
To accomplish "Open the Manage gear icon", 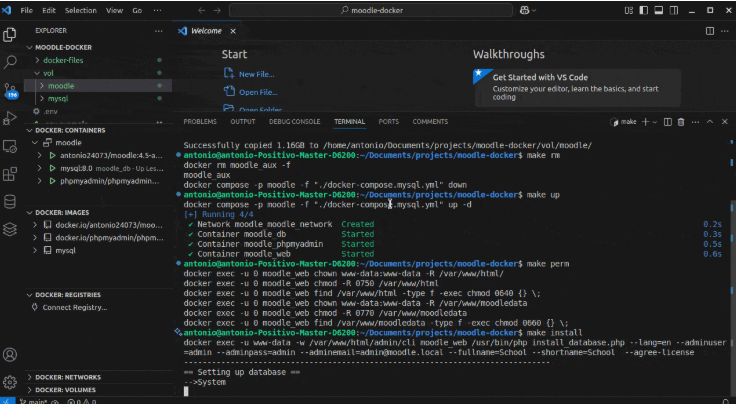I will (10, 381).
